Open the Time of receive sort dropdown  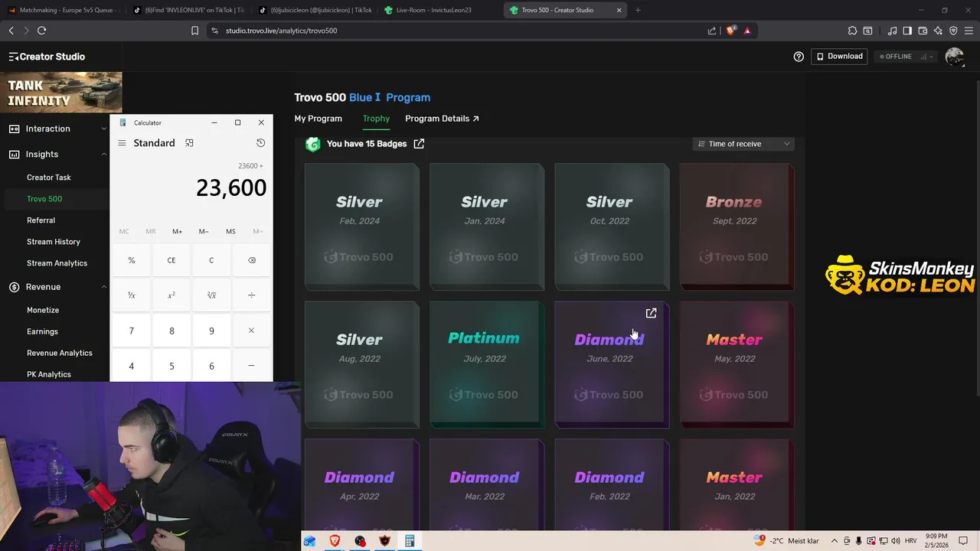click(x=743, y=144)
